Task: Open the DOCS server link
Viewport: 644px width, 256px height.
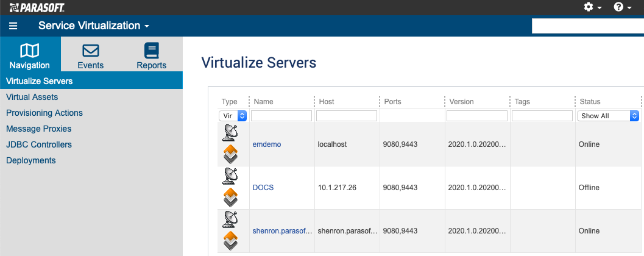Action: tap(263, 188)
